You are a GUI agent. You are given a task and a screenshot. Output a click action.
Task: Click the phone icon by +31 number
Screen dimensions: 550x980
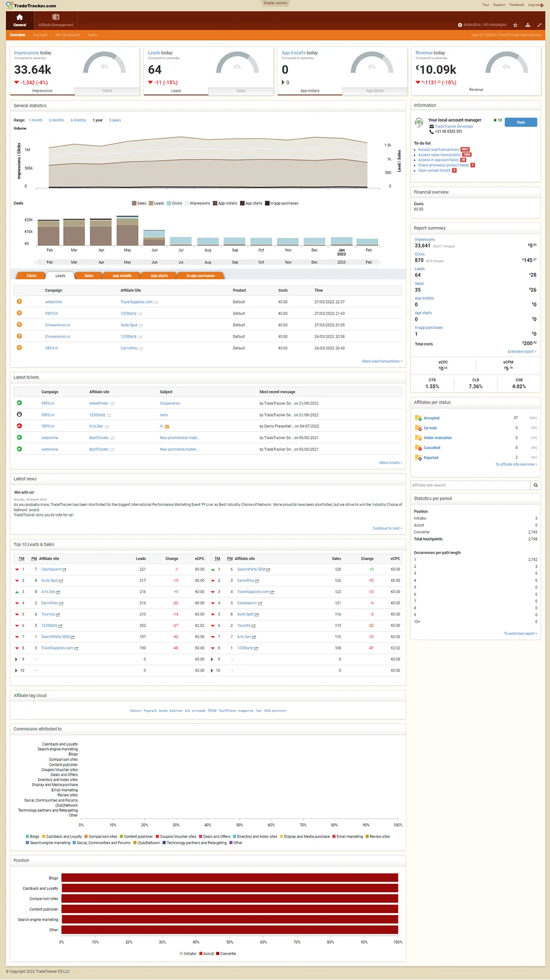tap(432, 131)
